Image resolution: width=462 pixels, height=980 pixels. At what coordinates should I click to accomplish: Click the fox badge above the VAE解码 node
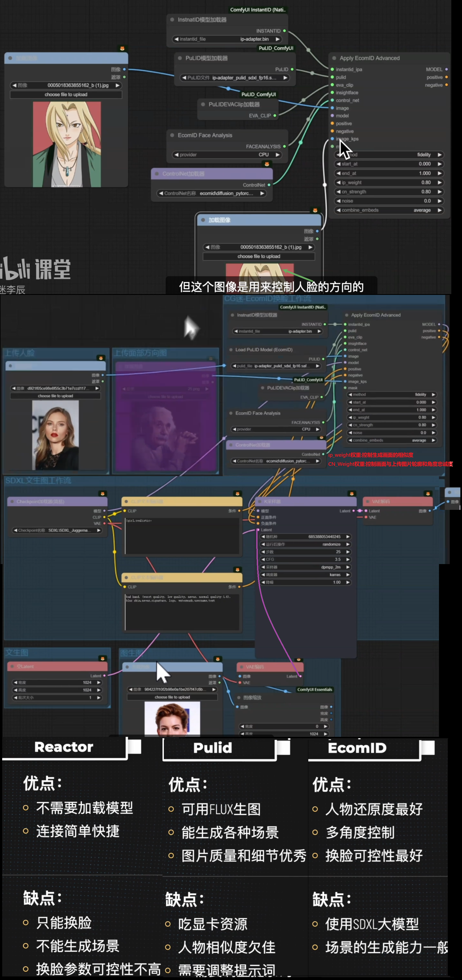[x=428, y=493]
